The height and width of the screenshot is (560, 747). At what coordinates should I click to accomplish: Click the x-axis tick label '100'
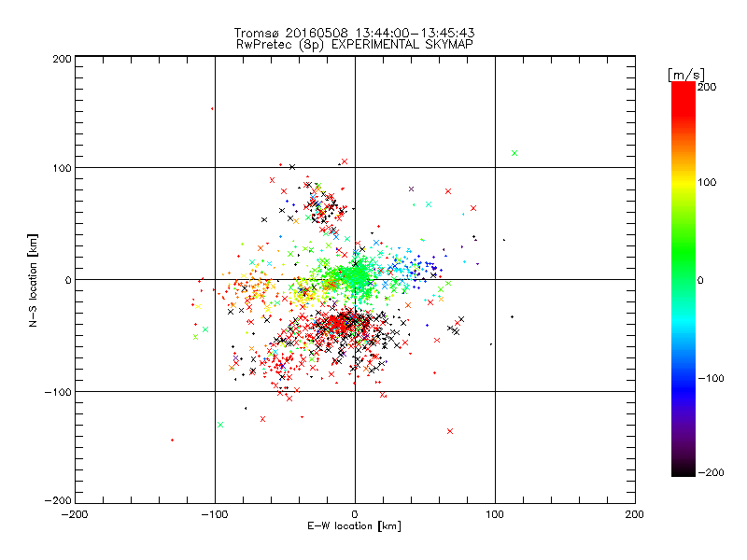[x=495, y=515]
